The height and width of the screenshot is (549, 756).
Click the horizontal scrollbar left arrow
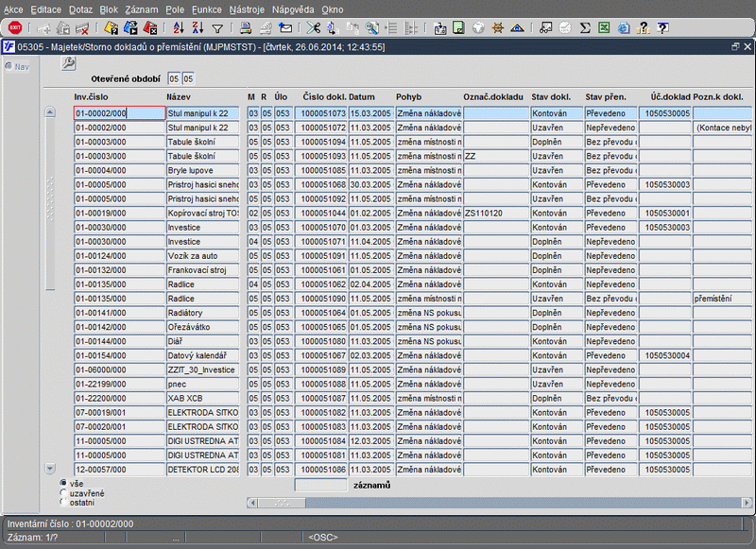coord(251,503)
